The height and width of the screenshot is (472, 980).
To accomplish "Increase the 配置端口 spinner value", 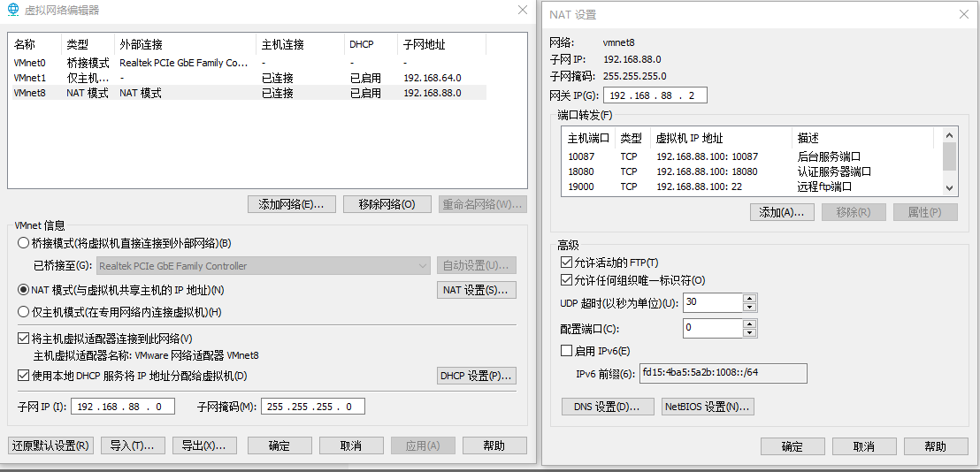I will pos(750,324).
